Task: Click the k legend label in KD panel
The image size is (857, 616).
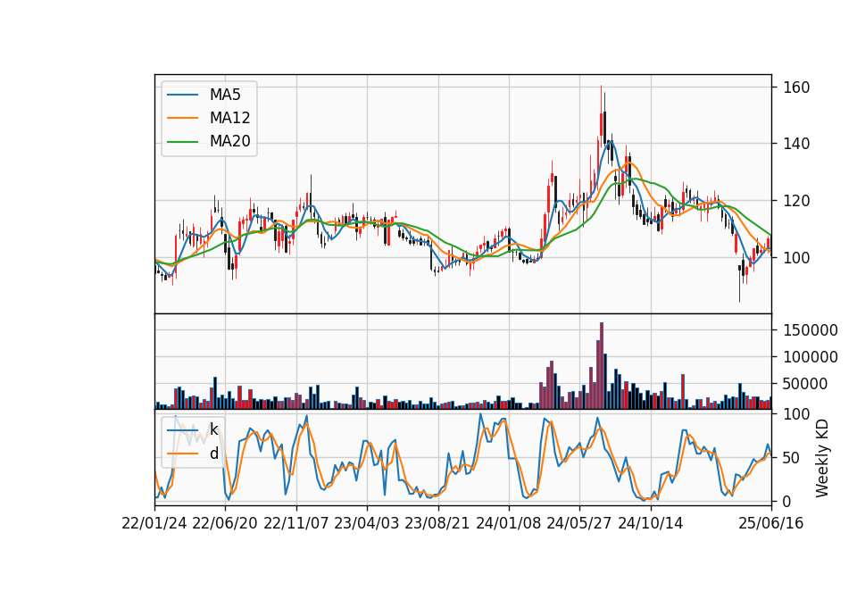Action: coord(213,429)
